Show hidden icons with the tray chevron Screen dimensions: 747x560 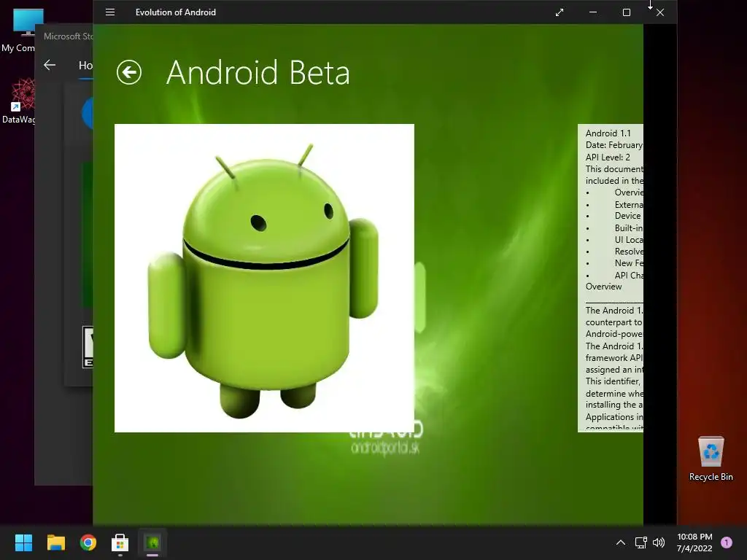620,542
